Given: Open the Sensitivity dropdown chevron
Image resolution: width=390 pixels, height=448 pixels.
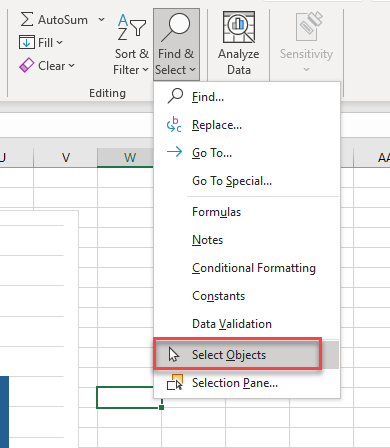Looking at the screenshot, I should click(306, 70).
